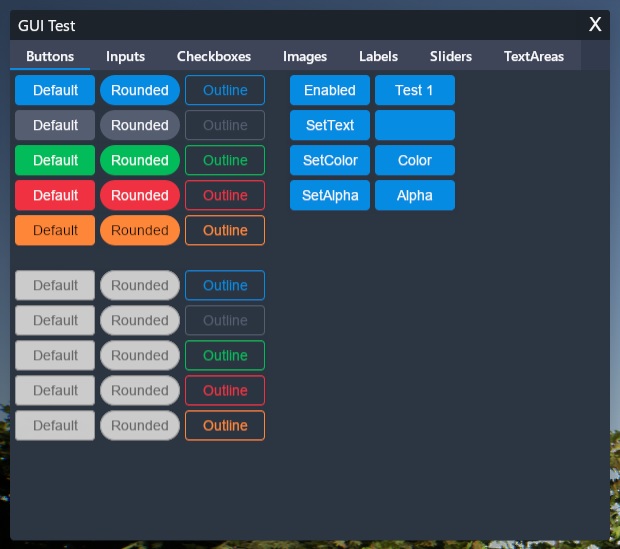Image resolution: width=620 pixels, height=549 pixels.
Task: Click the SetText button
Action: (330, 125)
